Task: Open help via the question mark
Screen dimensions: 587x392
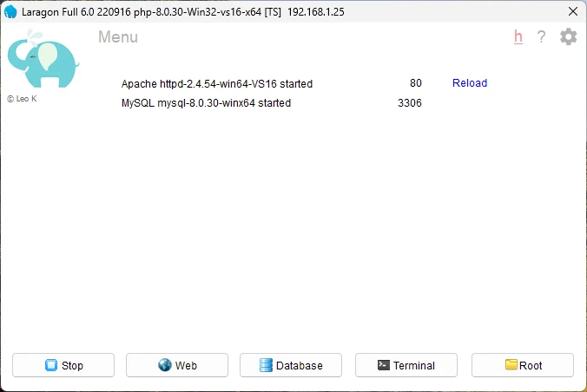Action: pos(541,36)
